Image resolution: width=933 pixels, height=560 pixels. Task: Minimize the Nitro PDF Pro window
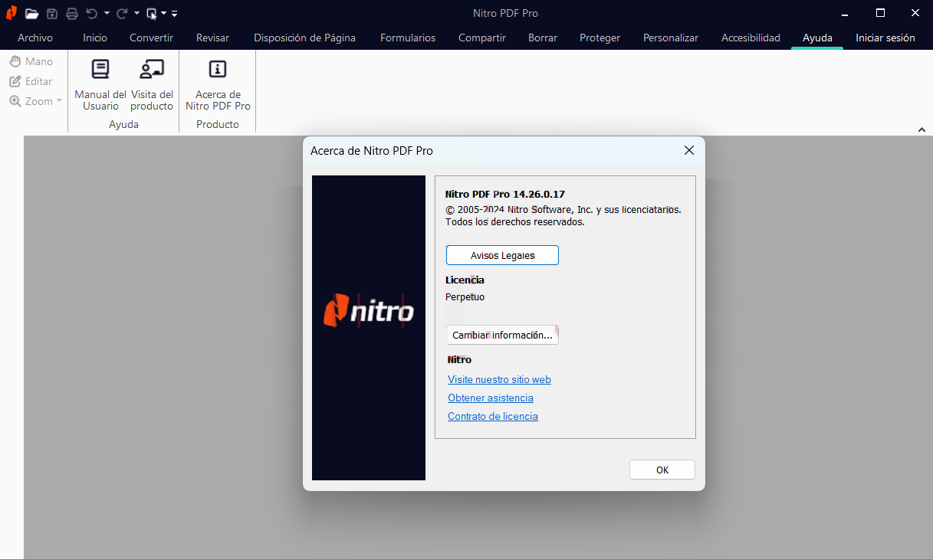click(844, 13)
